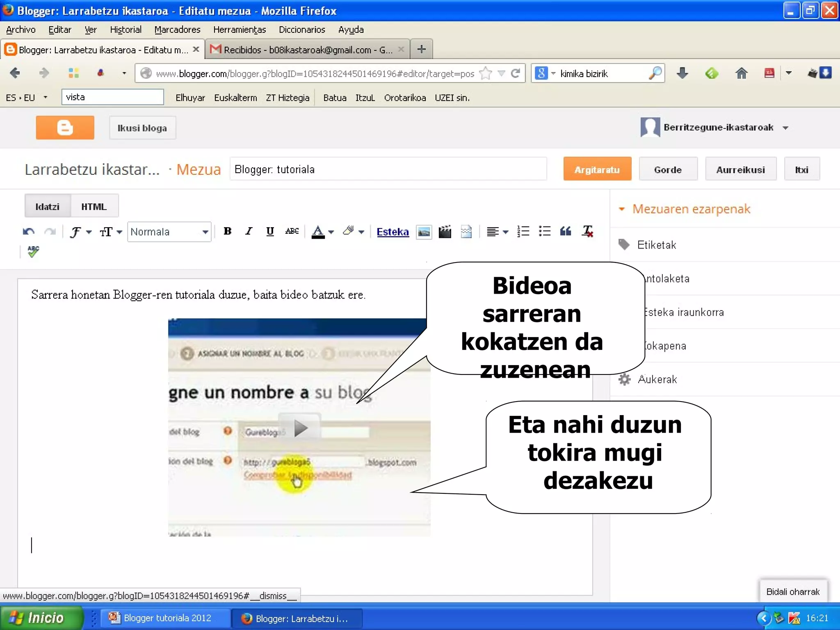Switch to the HTML editor tab
The height and width of the screenshot is (630, 840).
pos(94,206)
